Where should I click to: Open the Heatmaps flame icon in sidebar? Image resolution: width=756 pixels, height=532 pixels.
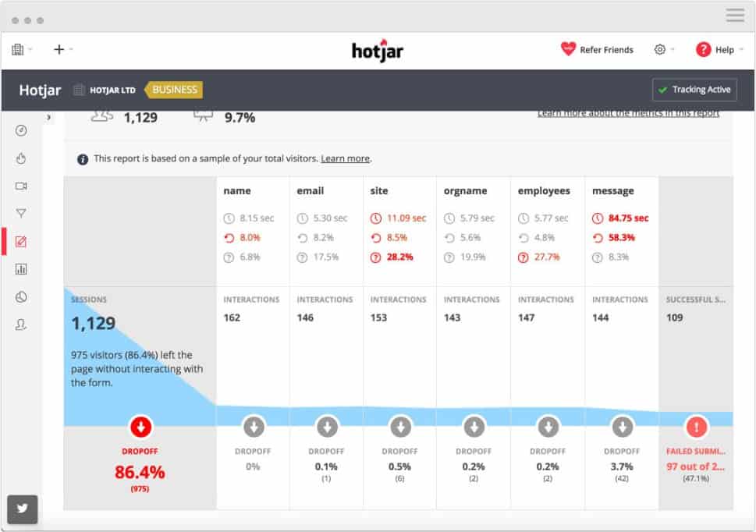21,158
